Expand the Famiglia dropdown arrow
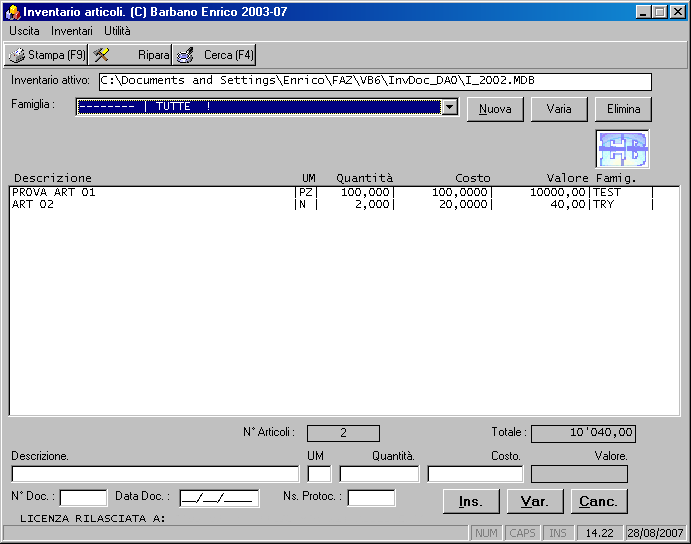The image size is (691, 544). pos(449,107)
